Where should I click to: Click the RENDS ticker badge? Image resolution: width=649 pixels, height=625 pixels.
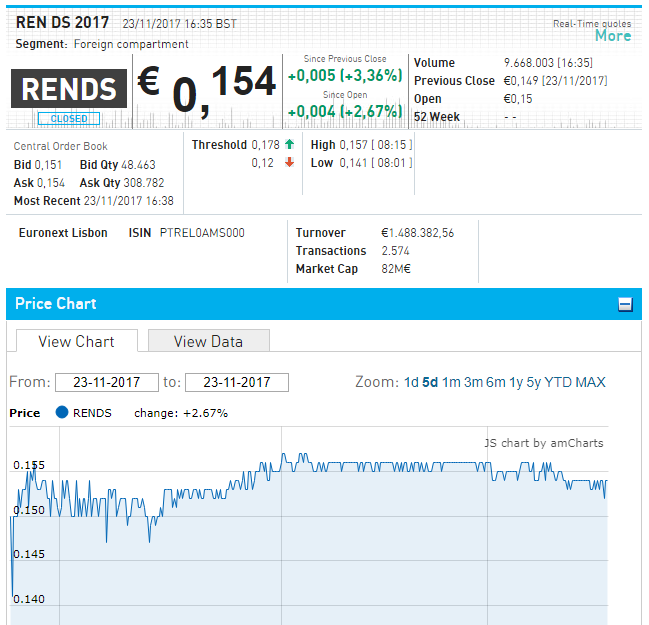click(69, 89)
